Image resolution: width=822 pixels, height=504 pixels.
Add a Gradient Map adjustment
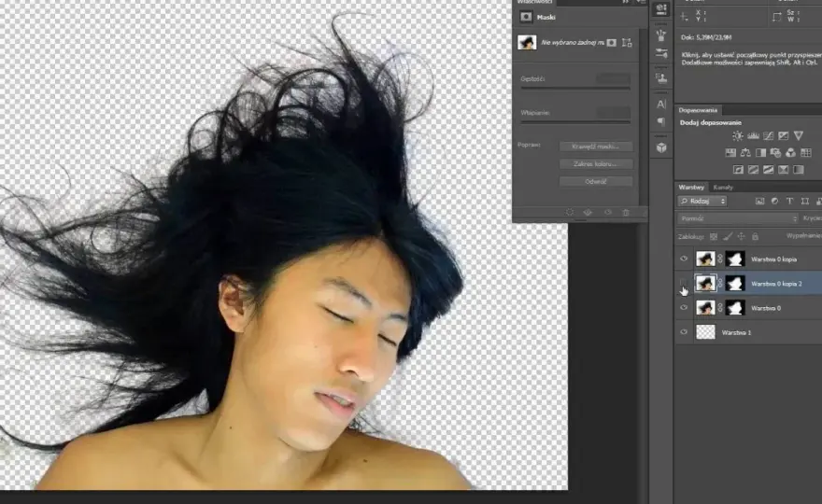coord(799,170)
